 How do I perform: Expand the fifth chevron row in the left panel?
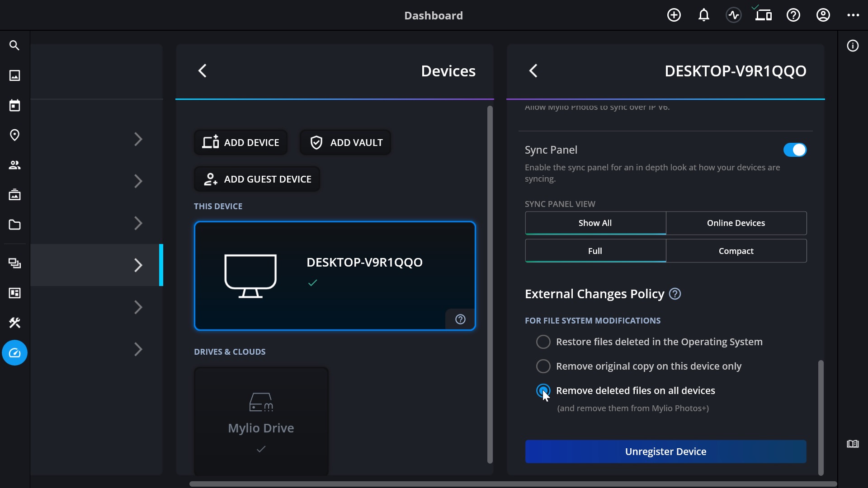138,307
